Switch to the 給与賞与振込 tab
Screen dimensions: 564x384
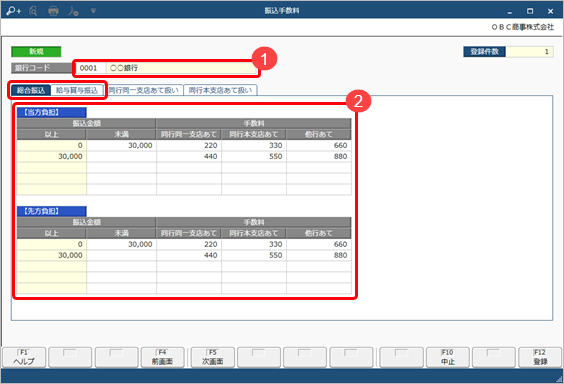pos(77,90)
